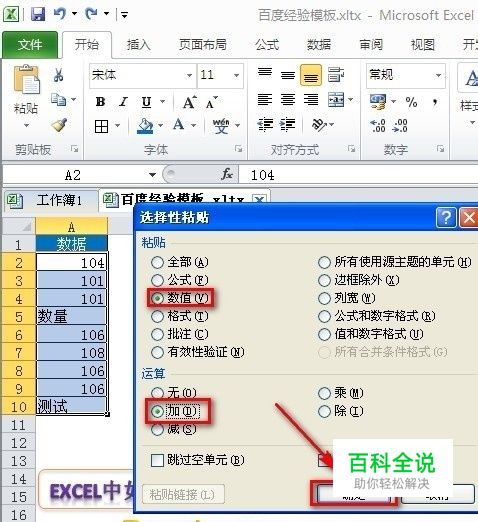Screen dimensions: 478x522
Task: Expand the Paste 粘贴 dropdown arrow
Action: pos(26,126)
